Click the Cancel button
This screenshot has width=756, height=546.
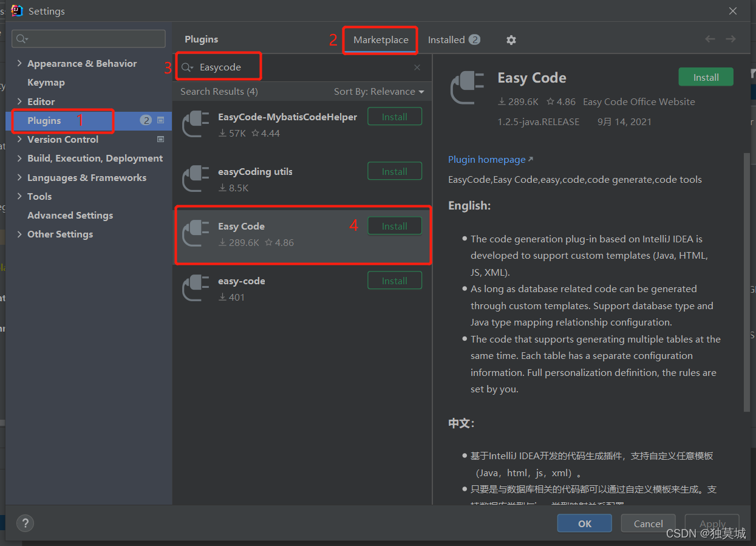648,524
